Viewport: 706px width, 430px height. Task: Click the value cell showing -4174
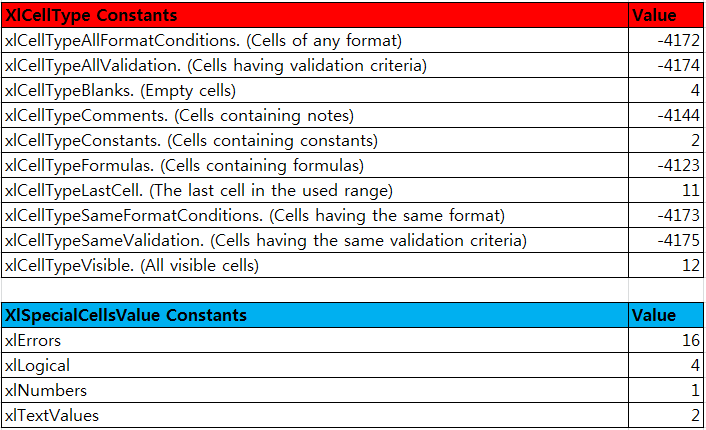coord(665,65)
